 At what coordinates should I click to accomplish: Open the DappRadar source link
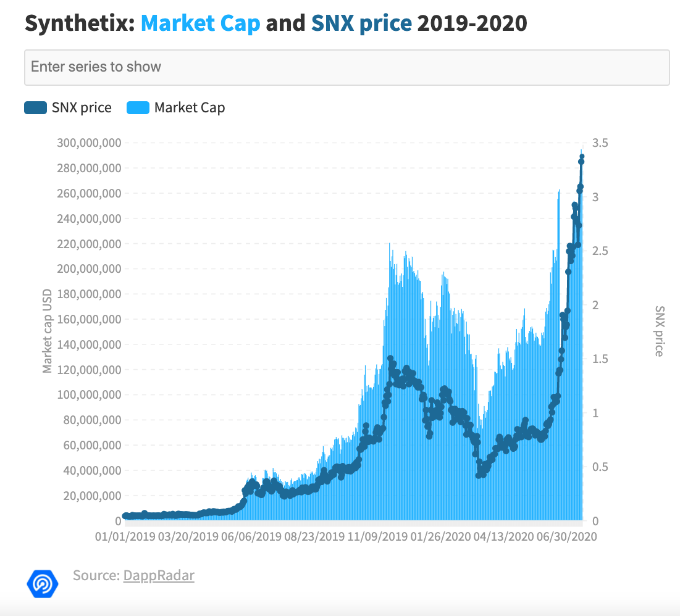[159, 575]
